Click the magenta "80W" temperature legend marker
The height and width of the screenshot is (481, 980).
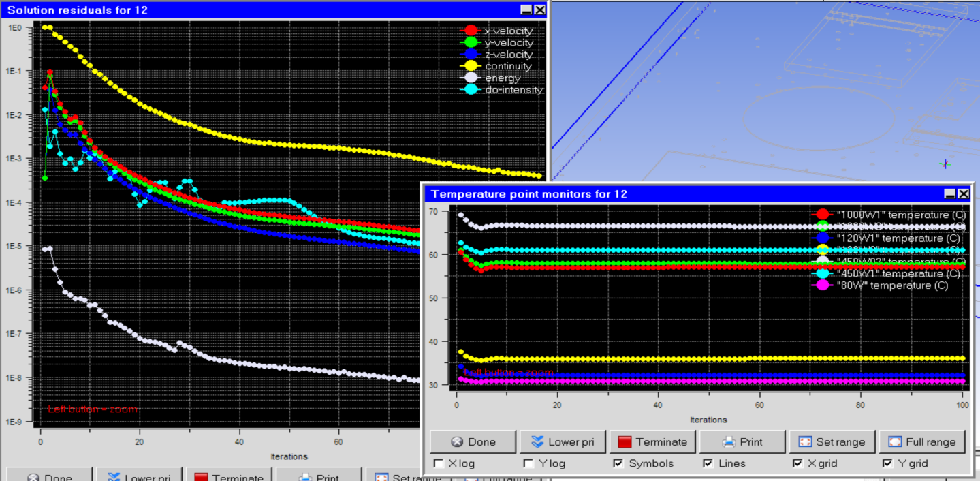[x=822, y=285]
